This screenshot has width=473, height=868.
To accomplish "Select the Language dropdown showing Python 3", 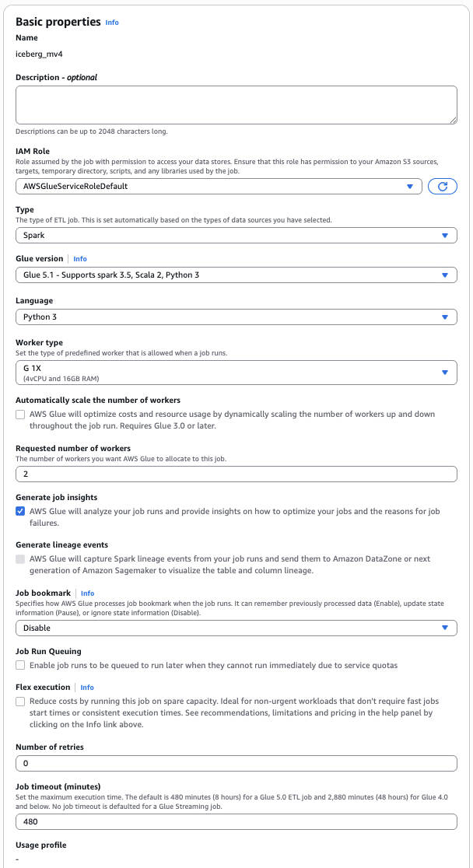I will [x=236, y=317].
